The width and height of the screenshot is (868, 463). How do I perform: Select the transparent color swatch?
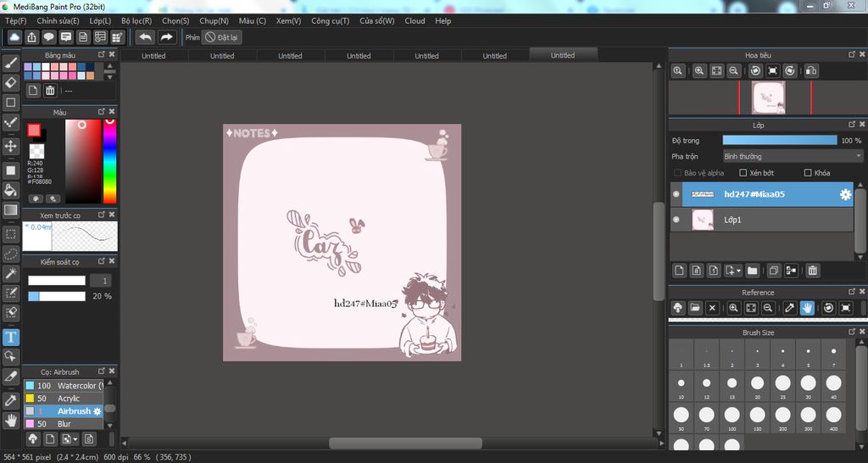(36, 151)
